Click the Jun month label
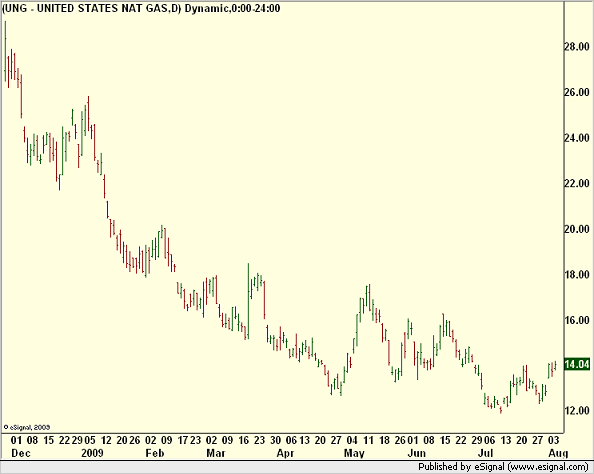Image resolution: width=594 pixels, height=474 pixels. [416, 453]
